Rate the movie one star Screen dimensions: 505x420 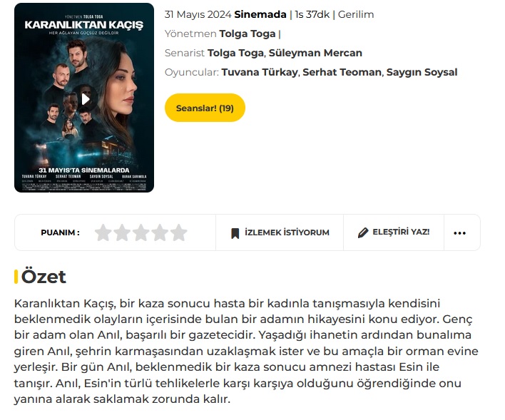(x=103, y=232)
